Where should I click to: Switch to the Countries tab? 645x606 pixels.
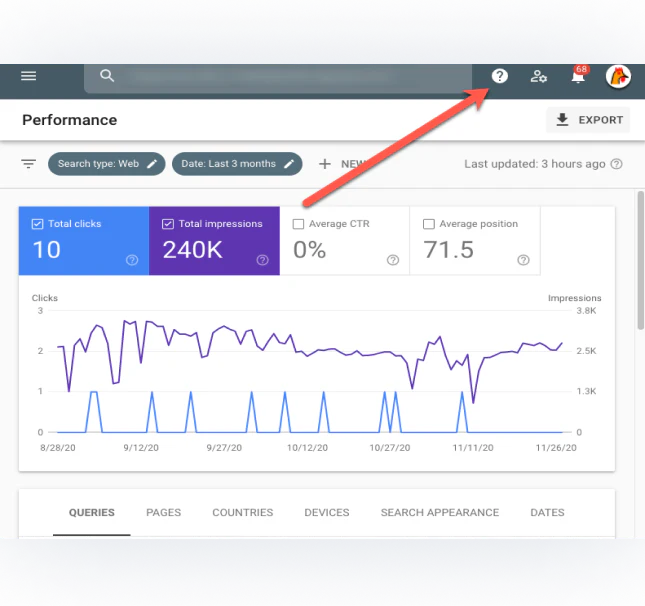point(242,512)
